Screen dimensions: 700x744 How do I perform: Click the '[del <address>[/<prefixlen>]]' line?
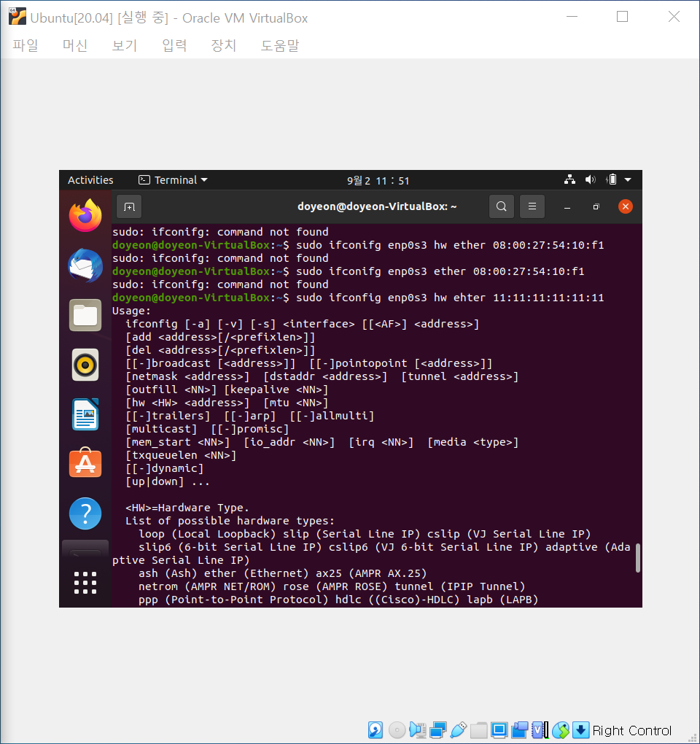pos(220,350)
